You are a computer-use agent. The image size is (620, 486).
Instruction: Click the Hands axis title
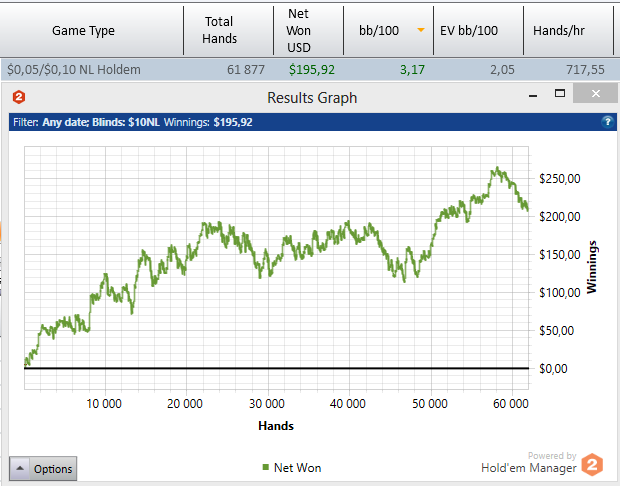click(276, 425)
